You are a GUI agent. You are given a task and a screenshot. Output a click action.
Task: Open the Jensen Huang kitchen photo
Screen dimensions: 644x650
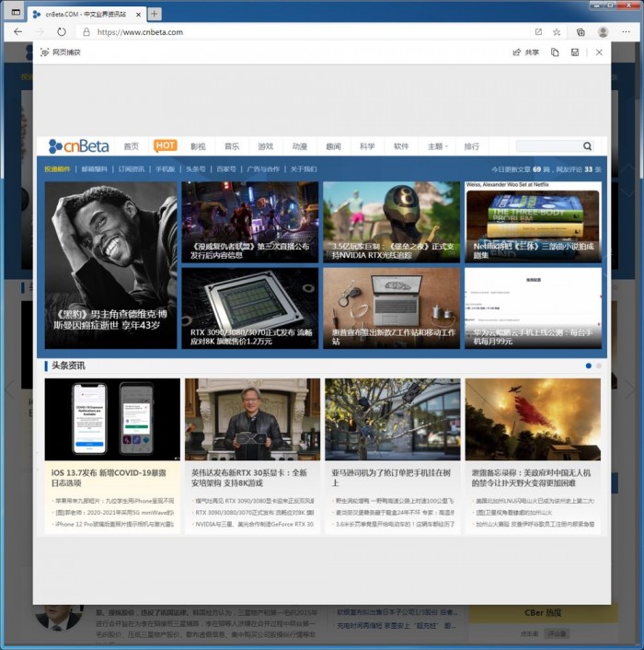click(x=253, y=419)
